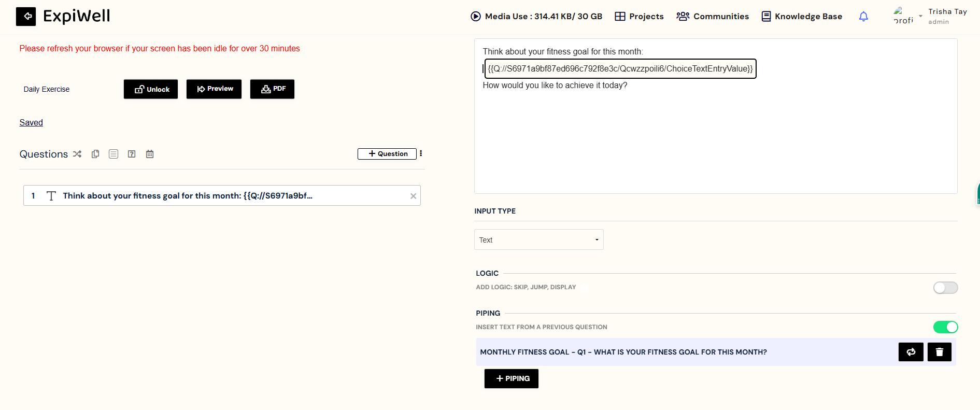Viewport: 980px width, 410px height.
Task: Open the Input Type dropdown showing Text
Action: point(539,239)
